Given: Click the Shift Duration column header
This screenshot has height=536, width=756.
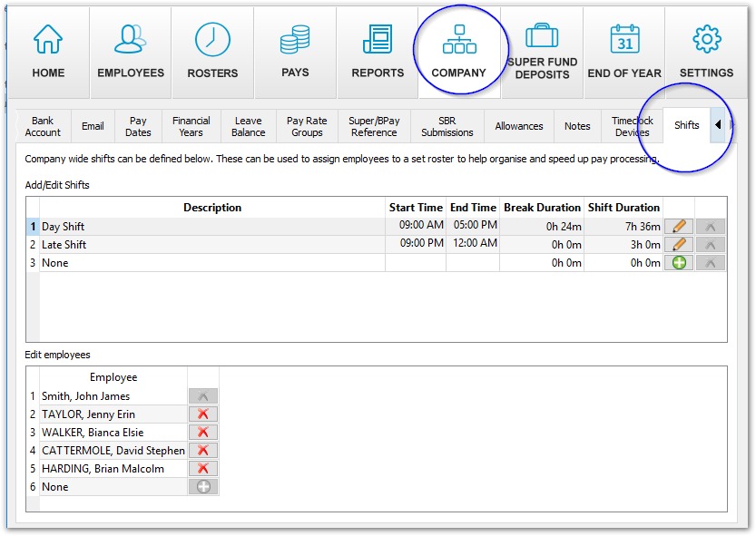Looking at the screenshot, I should 623,208.
